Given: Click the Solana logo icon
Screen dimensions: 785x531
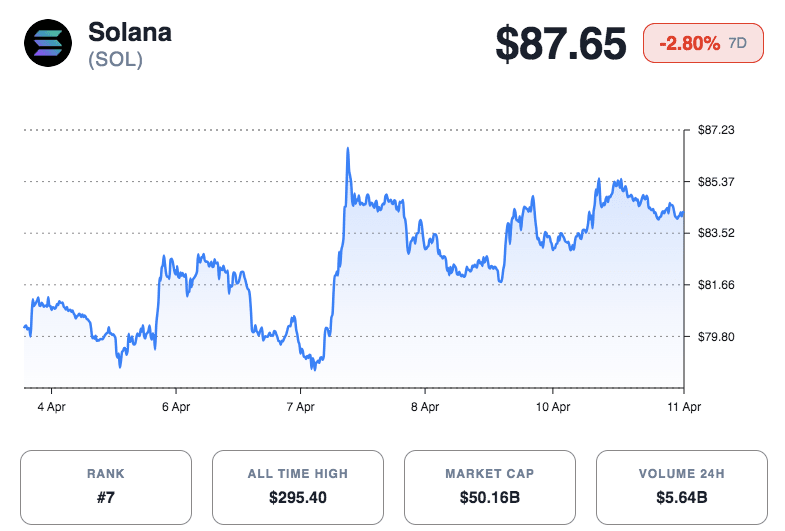Looking at the screenshot, I should (x=49, y=45).
